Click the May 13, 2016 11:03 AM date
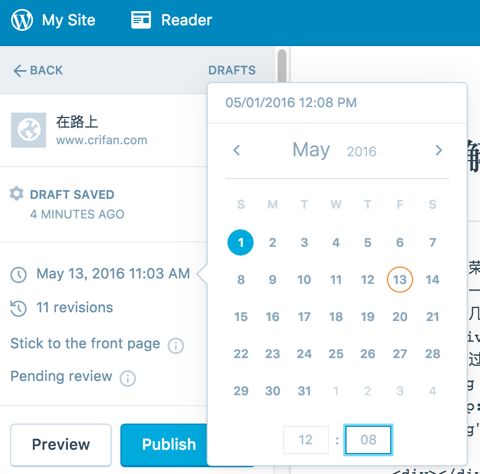Image resolution: width=480 pixels, height=474 pixels. click(113, 274)
